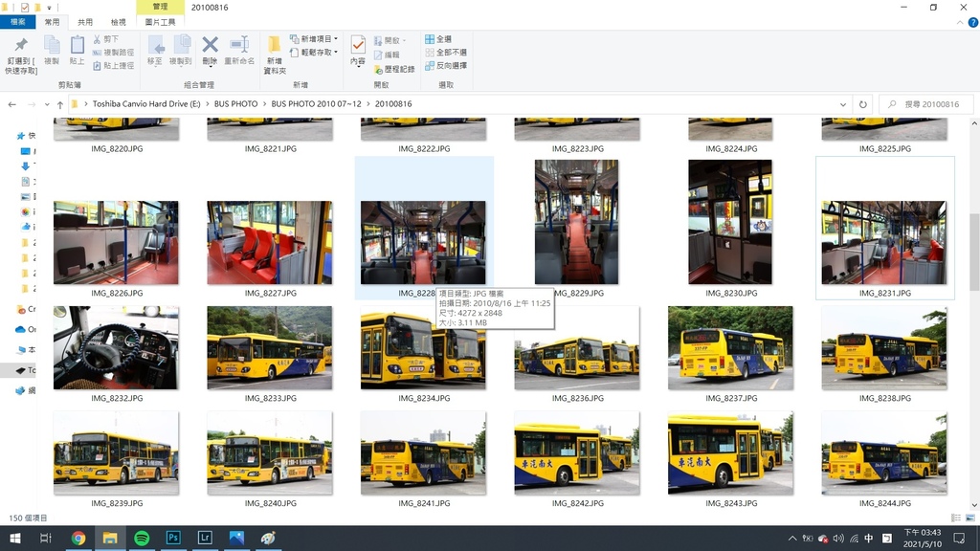
Task: Click the Up arrow in navigation bar
Action: coord(60,104)
